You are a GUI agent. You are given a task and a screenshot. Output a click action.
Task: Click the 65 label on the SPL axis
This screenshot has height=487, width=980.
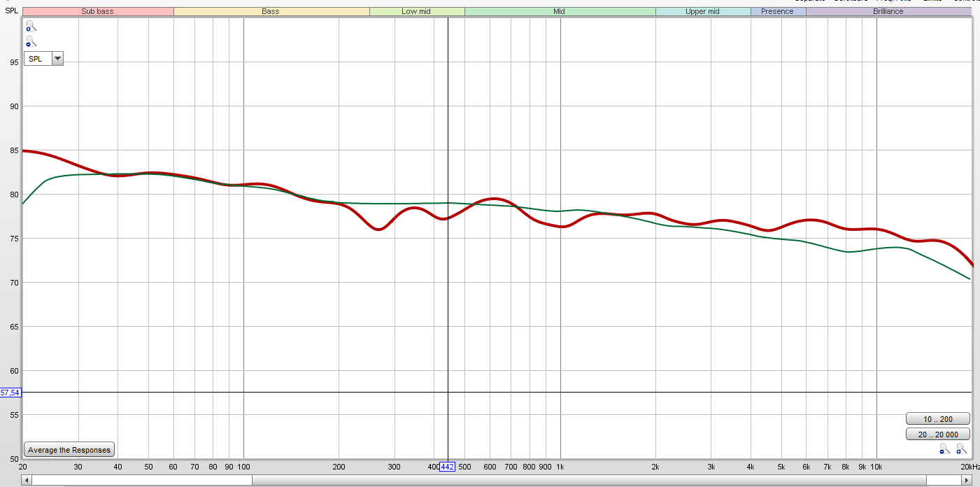click(14, 327)
